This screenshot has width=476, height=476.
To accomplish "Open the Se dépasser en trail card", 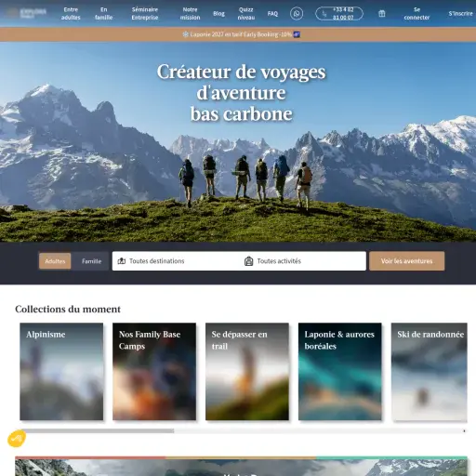I will pos(247,371).
